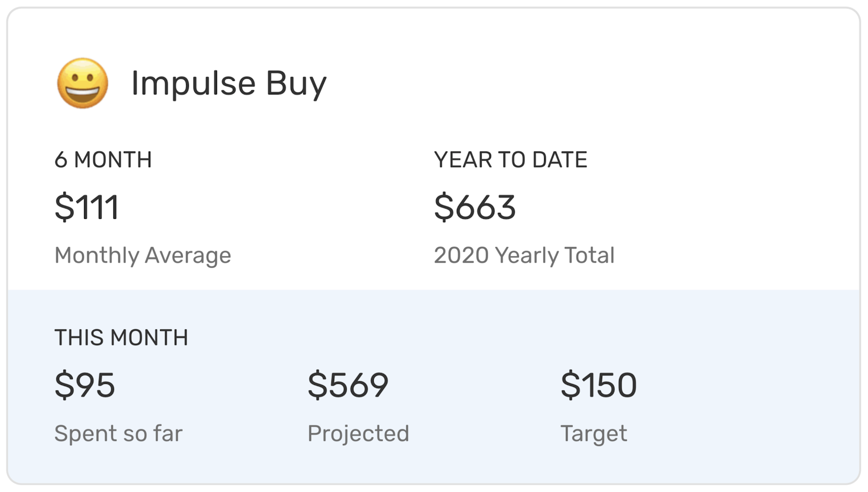Screen dimensions: 868x492
Task: Click the $663 yearly total amount
Action: (475, 207)
